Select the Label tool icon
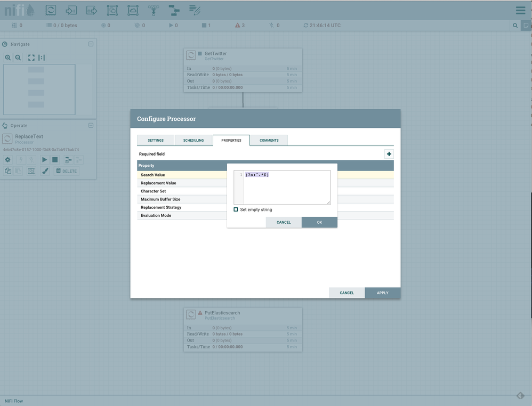This screenshot has width=532, height=406. [x=195, y=10]
